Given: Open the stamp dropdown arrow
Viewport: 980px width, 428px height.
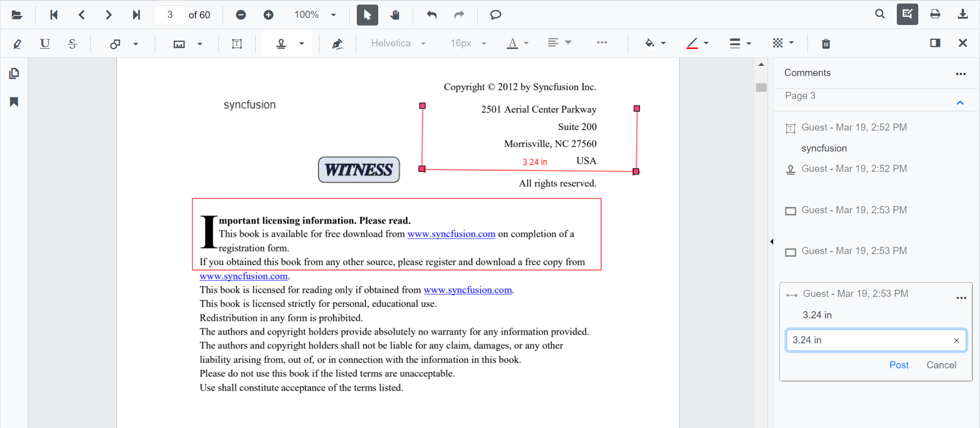Looking at the screenshot, I should pos(302,44).
